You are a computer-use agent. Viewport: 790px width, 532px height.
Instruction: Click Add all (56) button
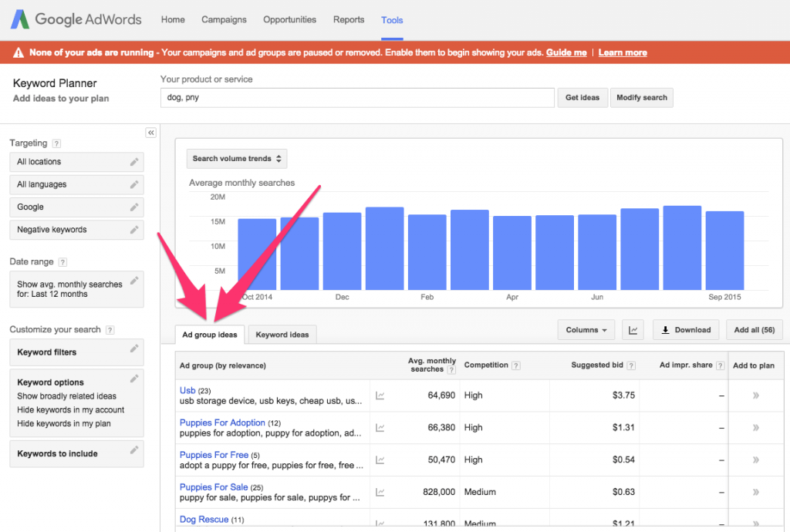(x=755, y=330)
